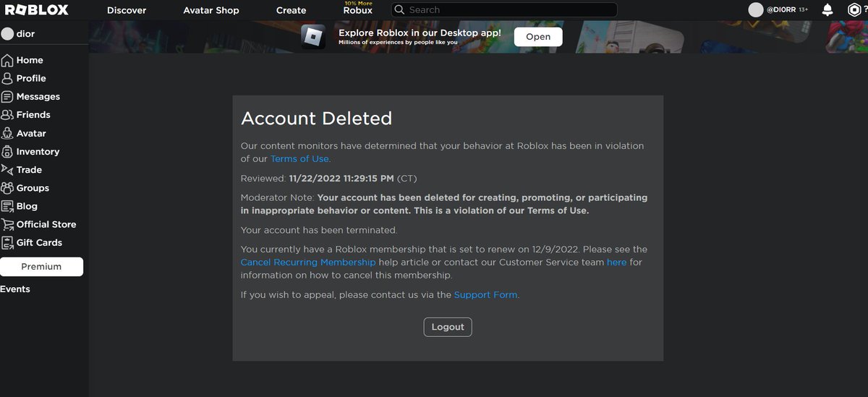Open the Discover tab
Viewport: 868px width, 397px height.
coord(127,10)
